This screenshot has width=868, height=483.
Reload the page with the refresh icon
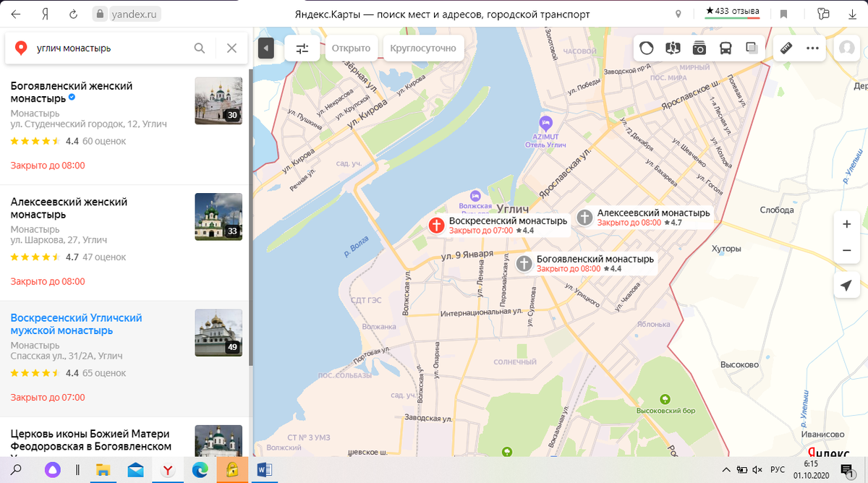(72, 14)
